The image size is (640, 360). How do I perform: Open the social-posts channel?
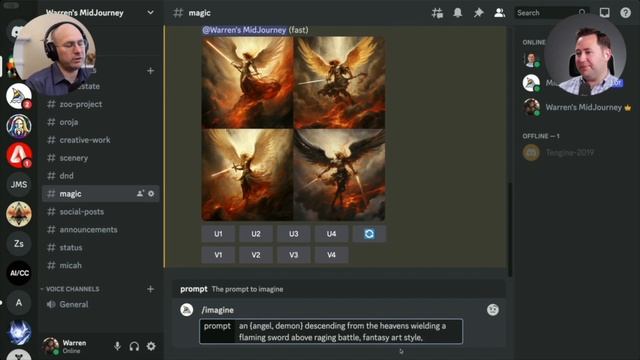coord(100,212)
